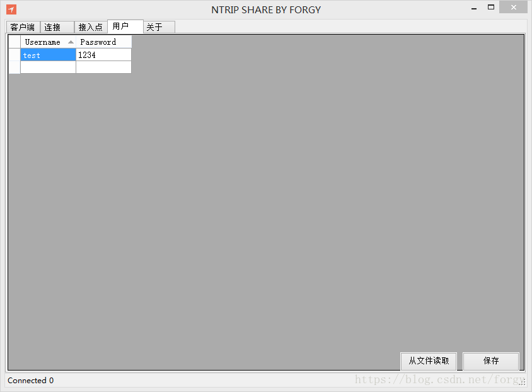Click the Password column header
The image size is (532, 392).
tap(103, 42)
